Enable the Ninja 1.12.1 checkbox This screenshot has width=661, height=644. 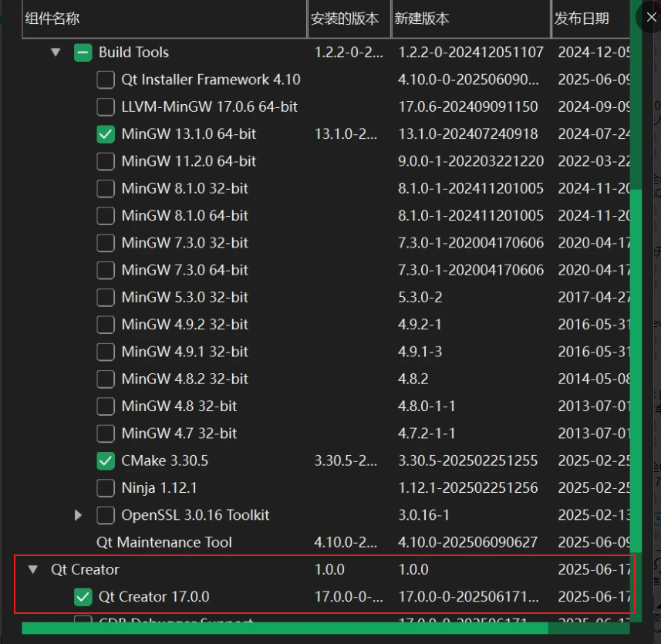pos(106,488)
